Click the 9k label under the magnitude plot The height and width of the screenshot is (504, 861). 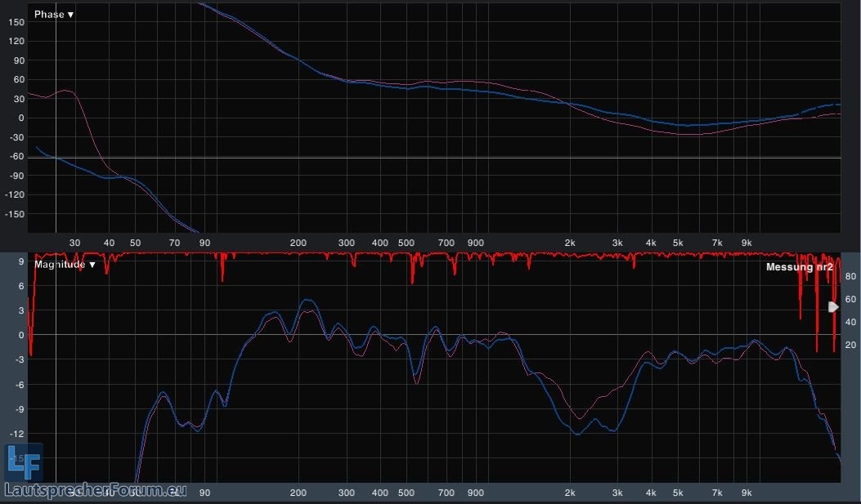(x=747, y=493)
